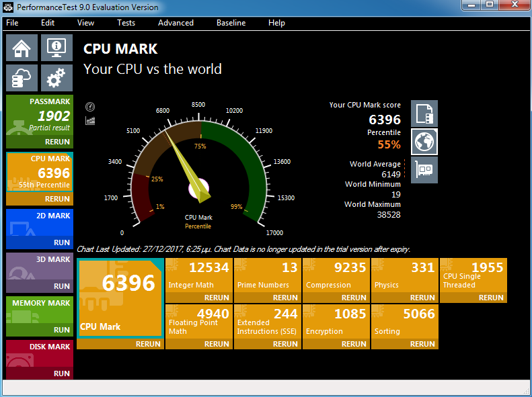Rerun the Compression test
The width and height of the screenshot is (532, 397).
click(336, 298)
